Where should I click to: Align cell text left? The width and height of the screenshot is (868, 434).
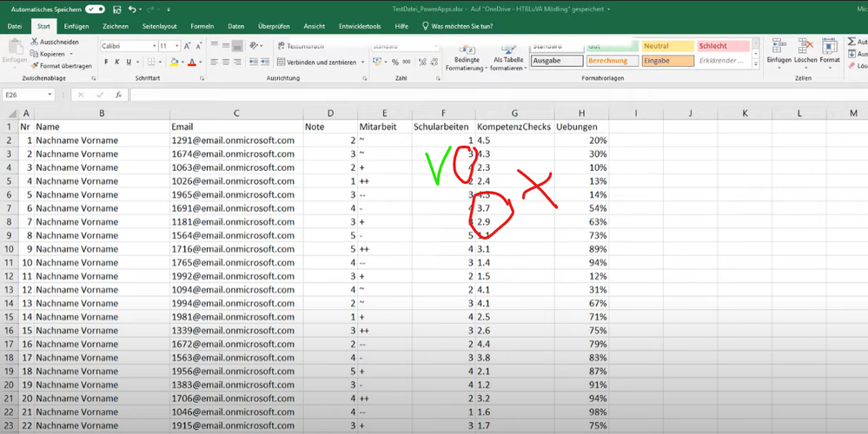pyautogui.click(x=215, y=62)
